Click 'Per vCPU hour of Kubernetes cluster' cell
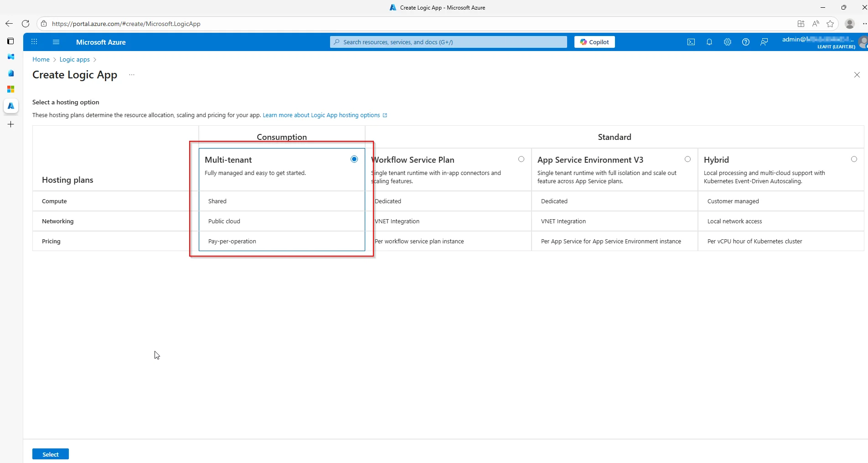Screen dimensions: 868x463 (781, 241)
